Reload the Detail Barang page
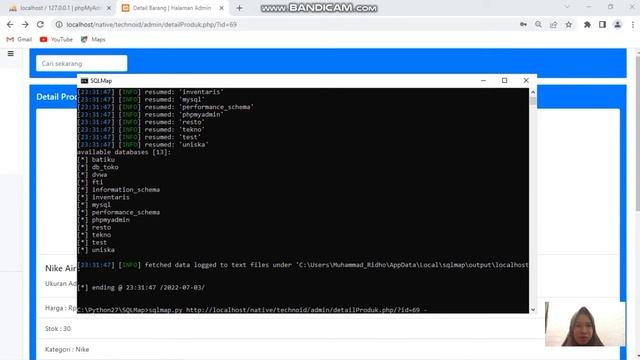The image size is (640, 360). (x=40, y=24)
